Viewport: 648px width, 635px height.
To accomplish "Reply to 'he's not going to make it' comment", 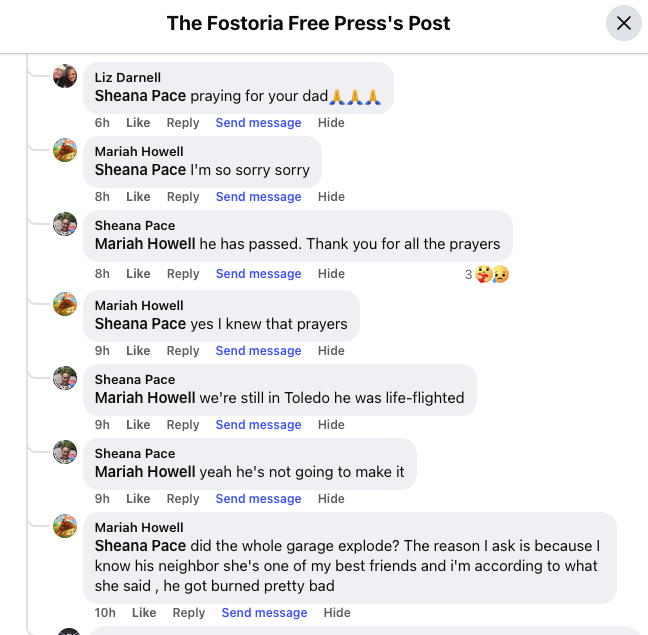I will coord(183,499).
